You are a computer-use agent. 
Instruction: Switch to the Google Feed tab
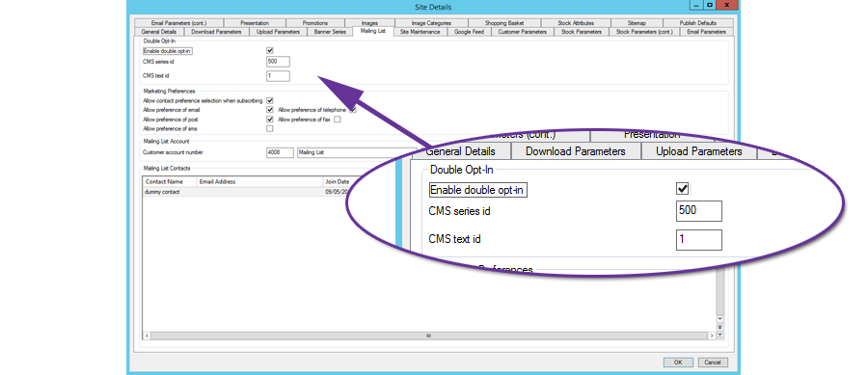click(469, 32)
